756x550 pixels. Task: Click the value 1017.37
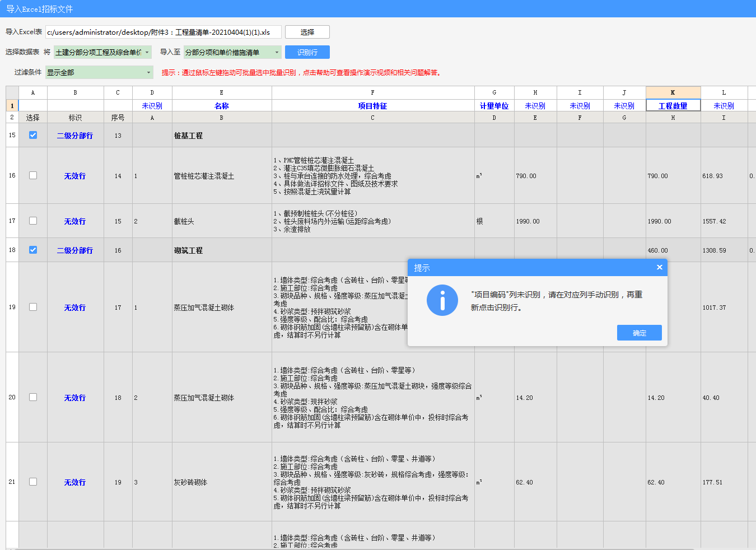(x=715, y=307)
